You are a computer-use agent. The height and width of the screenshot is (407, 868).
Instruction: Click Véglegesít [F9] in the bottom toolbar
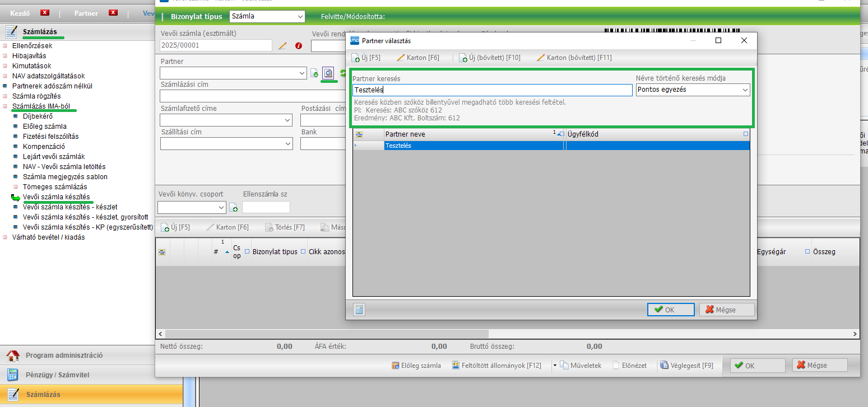pyautogui.click(x=686, y=366)
